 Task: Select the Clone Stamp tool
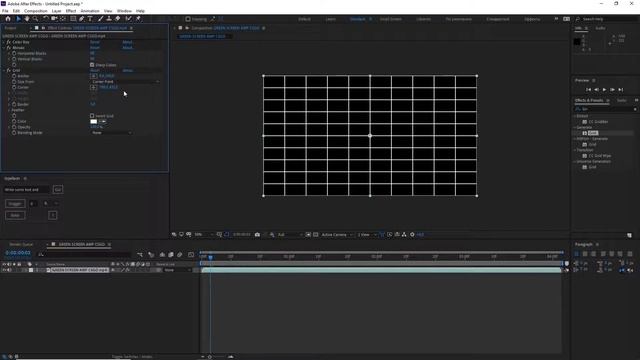point(109,19)
